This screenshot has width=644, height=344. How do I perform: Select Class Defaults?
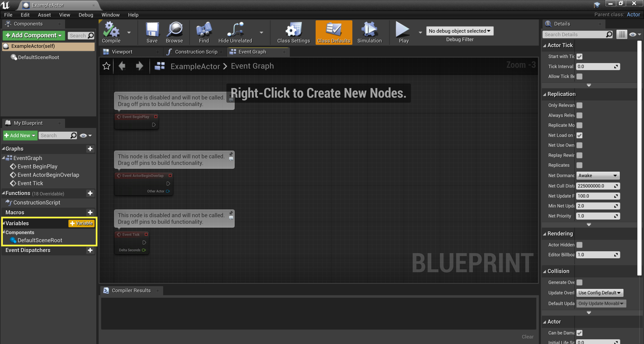coord(334,32)
